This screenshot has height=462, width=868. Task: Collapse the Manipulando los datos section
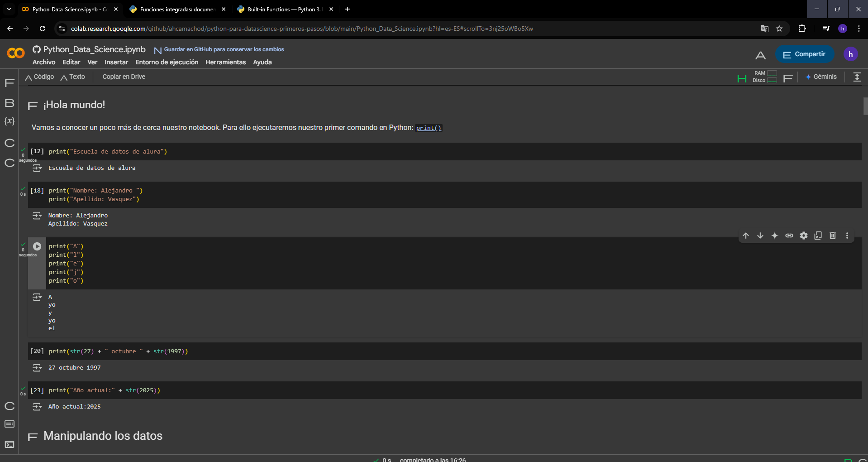pyautogui.click(x=33, y=437)
